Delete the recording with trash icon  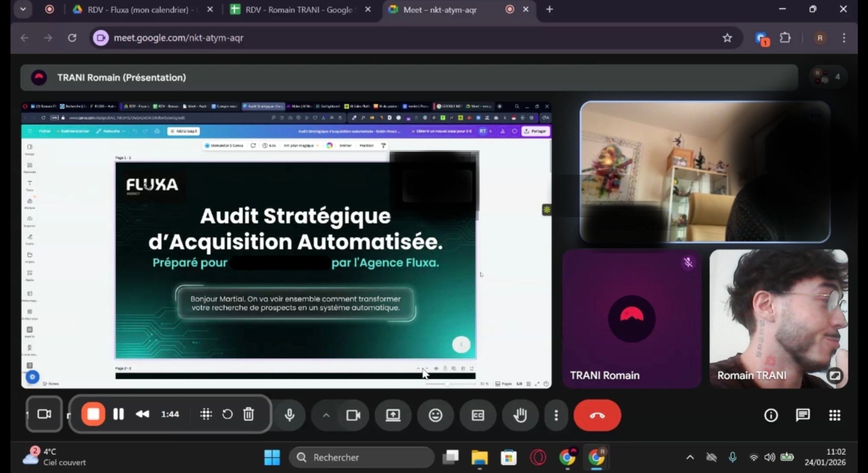tap(249, 414)
